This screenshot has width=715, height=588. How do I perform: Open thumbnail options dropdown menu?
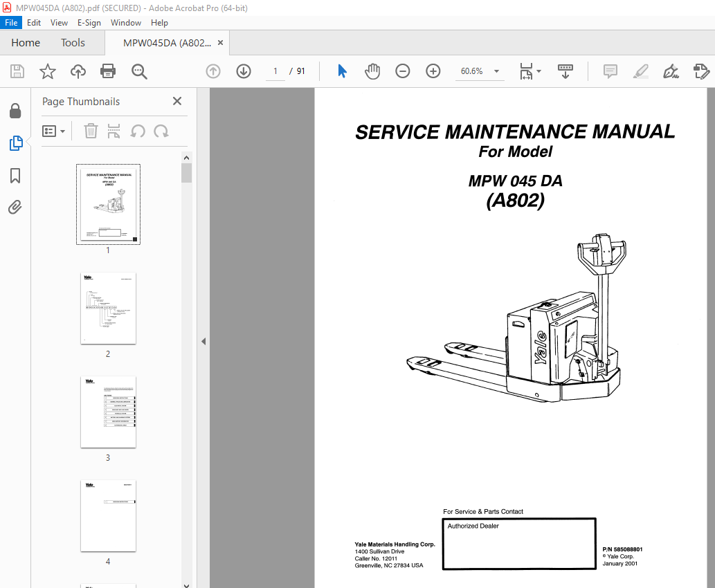pos(53,131)
